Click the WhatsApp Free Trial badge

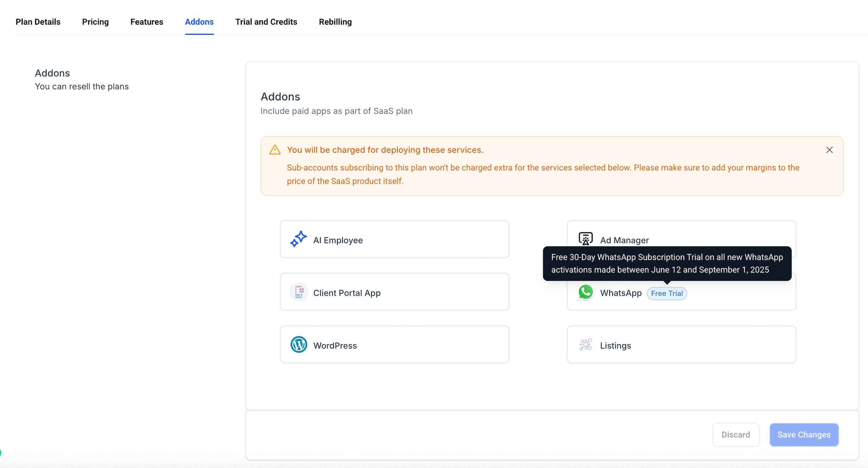[667, 293]
